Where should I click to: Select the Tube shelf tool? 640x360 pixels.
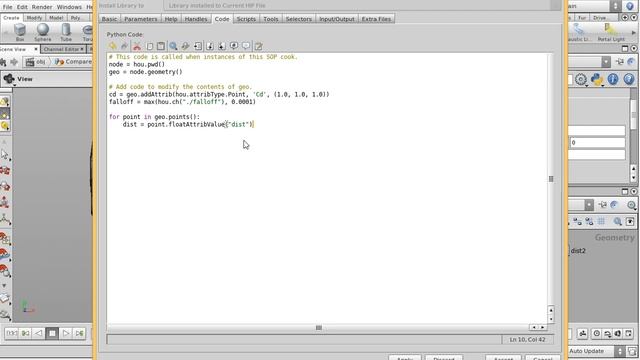point(66,32)
